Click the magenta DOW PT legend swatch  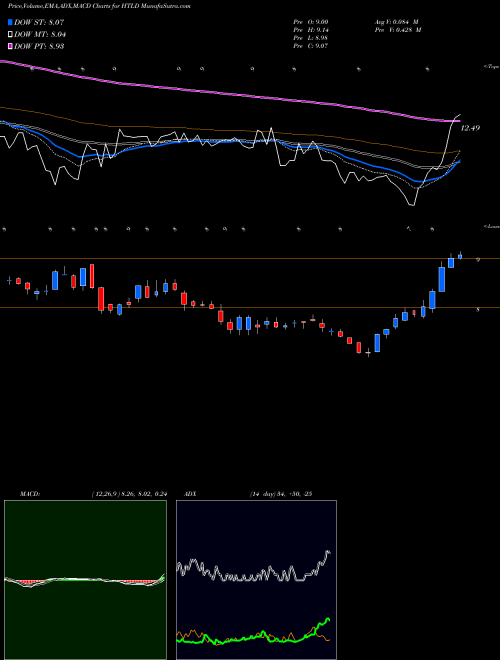pos(10,46)
